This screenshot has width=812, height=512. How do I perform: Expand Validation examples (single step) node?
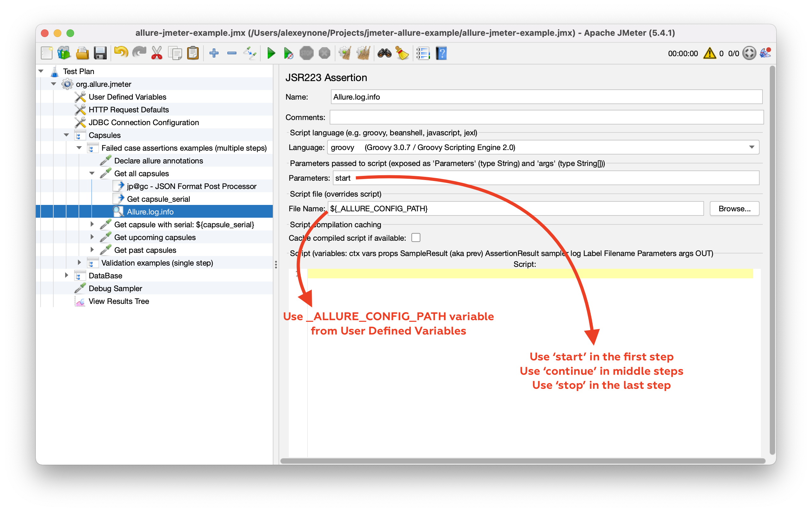point(79,263)
